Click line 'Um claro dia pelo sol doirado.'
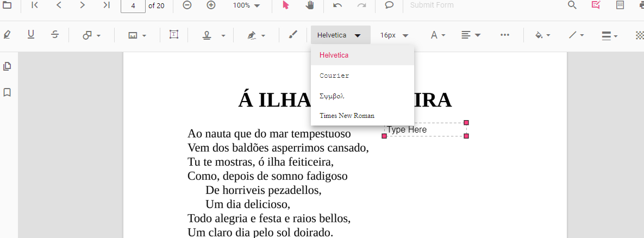Image resolution: width=644 pixels, height=238 pixels. [260, 232]
